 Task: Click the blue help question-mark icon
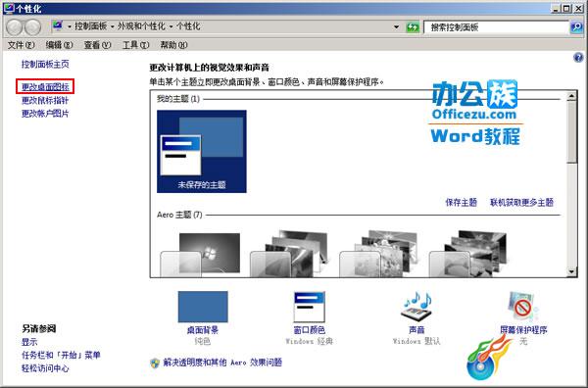click(578, 58)
